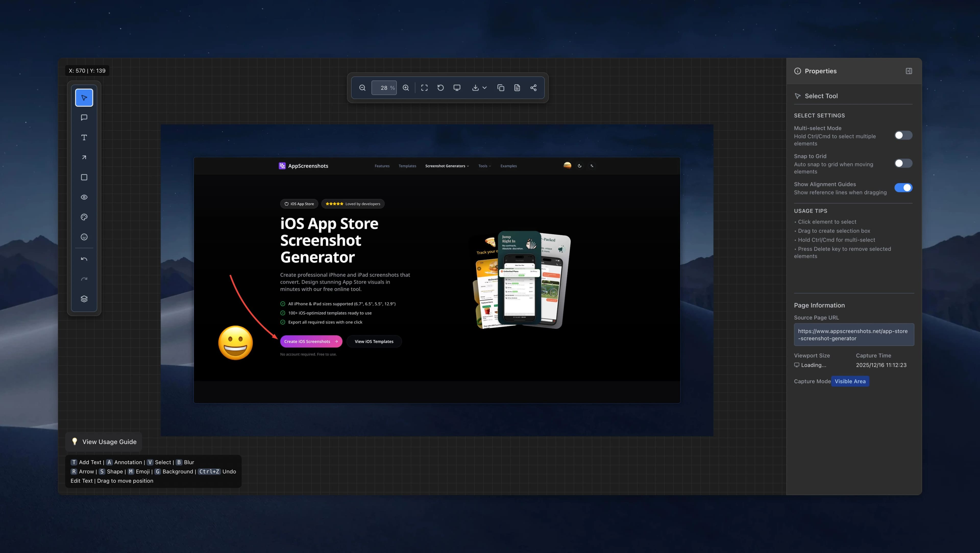This screenshot has height=553, width=980.
Task: Click the iOS App Store Screenshot Generator headline
Action: pyautogui.click(x=329, y=240)
